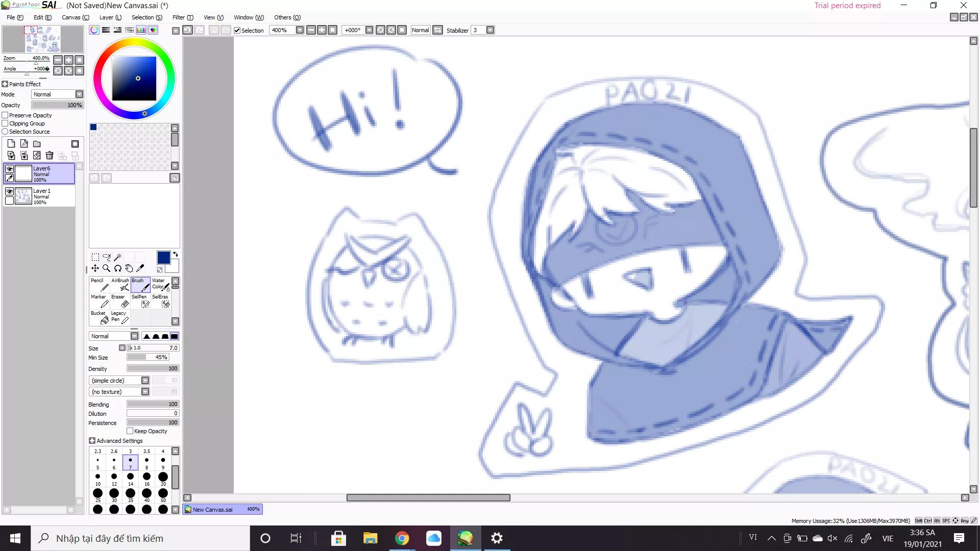Open the Filter menu
Image resolution: width=980 pixels, height=551 pixels.
pyautogui.click(x=182, y=17)
